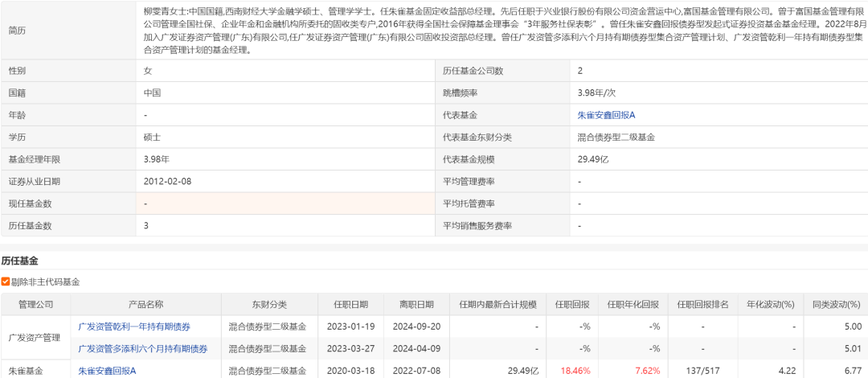Click the 2024-04-09 leave date cell
Screen dimensions: 868x378
coord(417,348)
